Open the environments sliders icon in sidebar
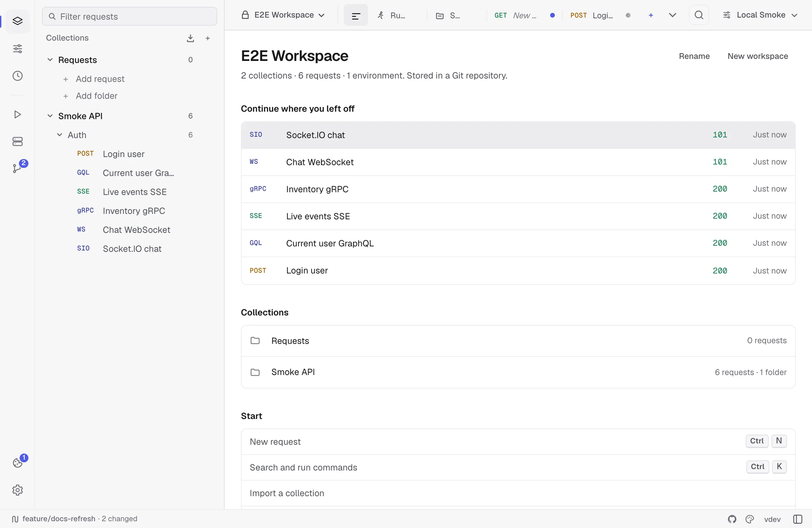The image size is (812, 528). (17, 49)
